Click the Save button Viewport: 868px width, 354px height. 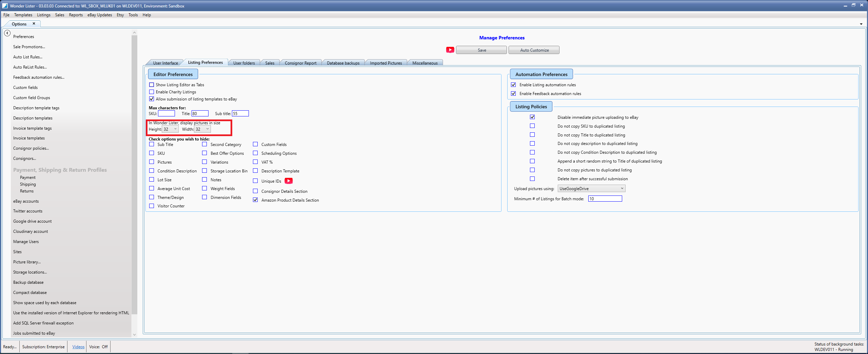[481, 50]
